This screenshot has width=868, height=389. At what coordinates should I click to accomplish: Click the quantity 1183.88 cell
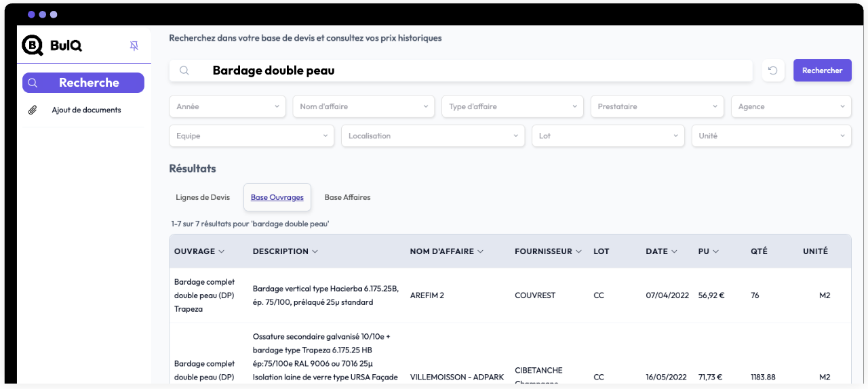(764, 377)
